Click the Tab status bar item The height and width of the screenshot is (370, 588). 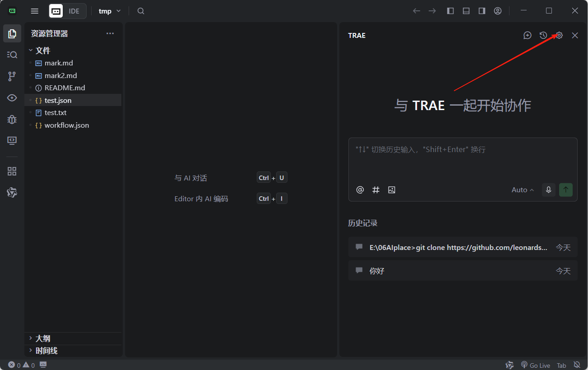point(561,365)
